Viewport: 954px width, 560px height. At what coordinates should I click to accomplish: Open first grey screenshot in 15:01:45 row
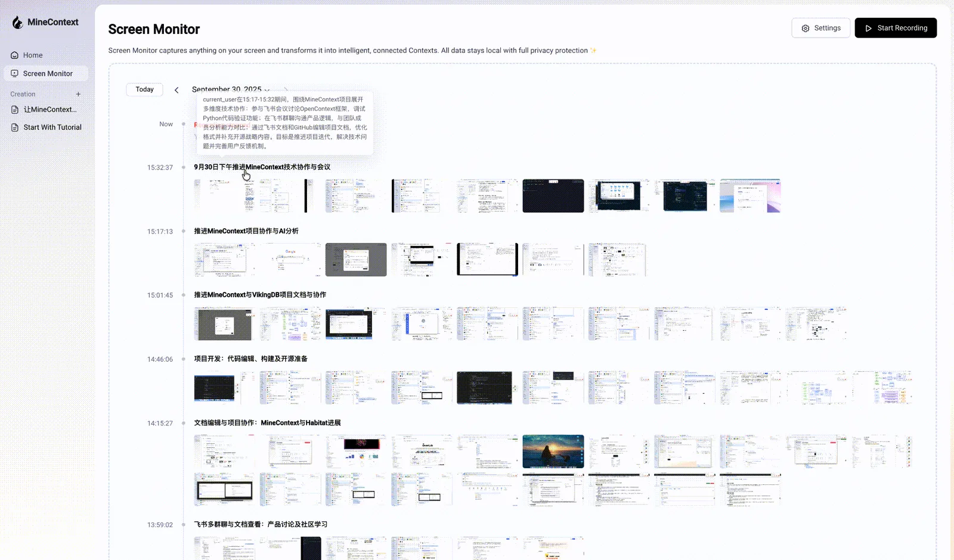point(225,323)
